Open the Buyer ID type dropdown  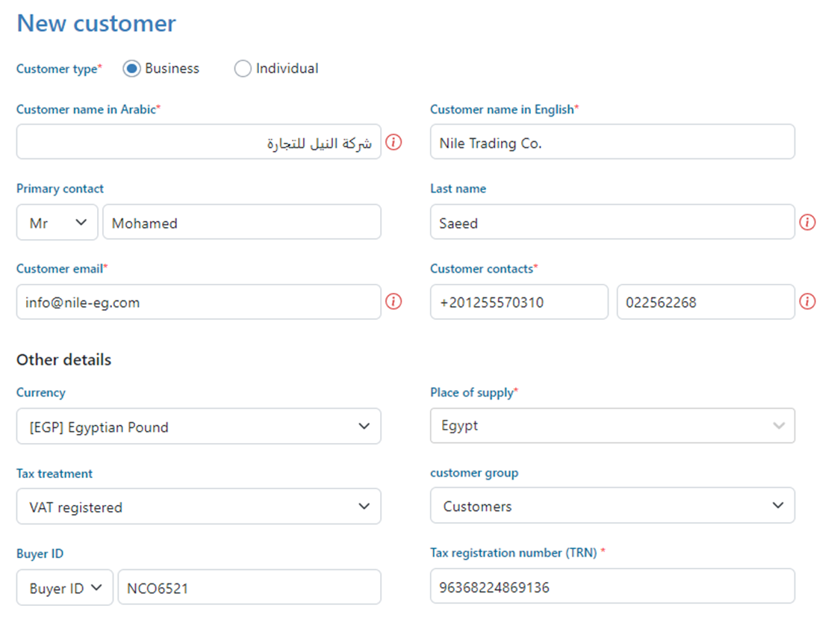[65, 588]
